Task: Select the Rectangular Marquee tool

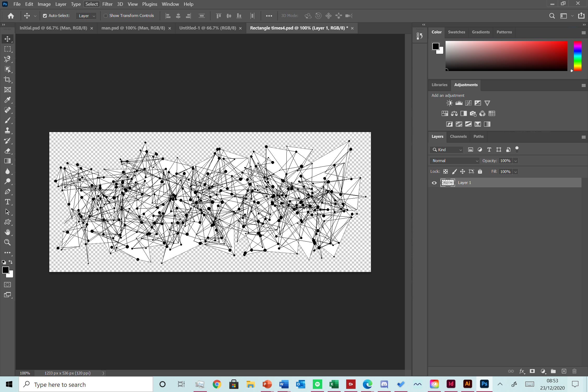Action: [x=7, y=49]
